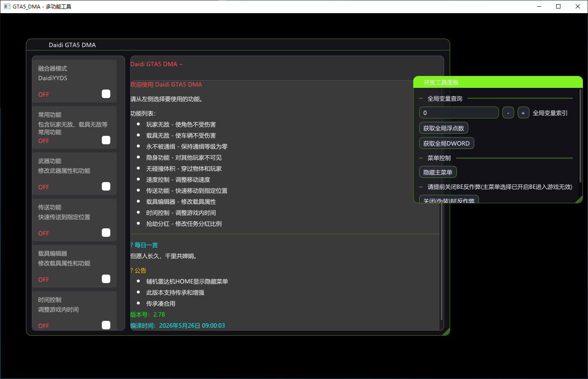Select the 融合器模式 DaidiYYDS card
The image size is (588, 379).
click(x=74, y=81)
